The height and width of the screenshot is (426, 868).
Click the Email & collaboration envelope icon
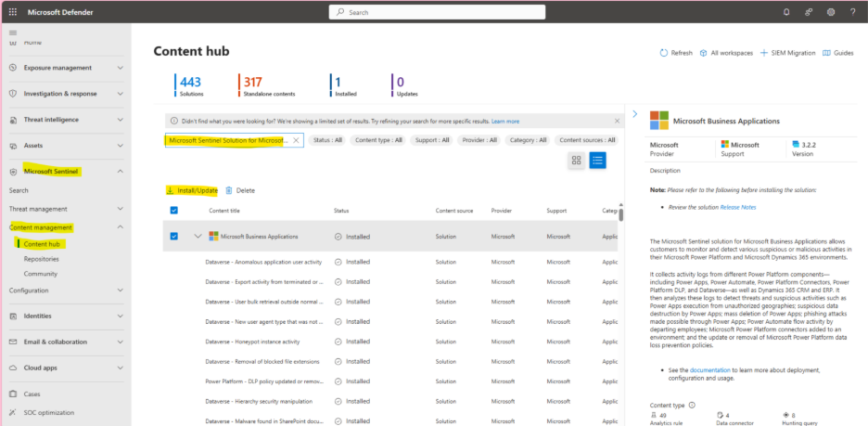point(13,342)
